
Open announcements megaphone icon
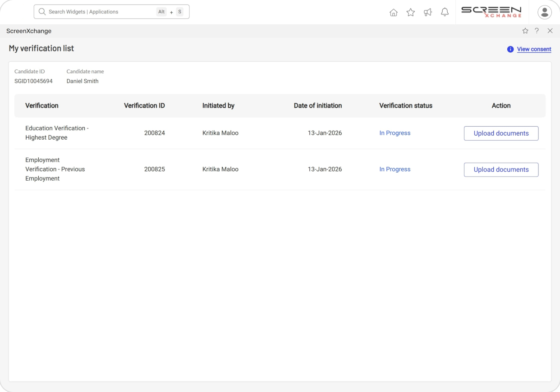coord(427,12)
